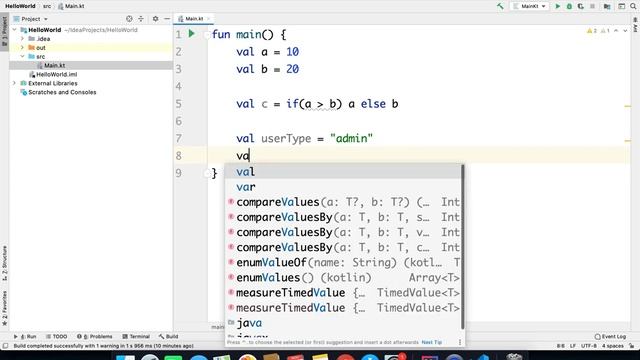
Task: Click tool window quick access icon bottom-left
Action: tap(5, 346)
